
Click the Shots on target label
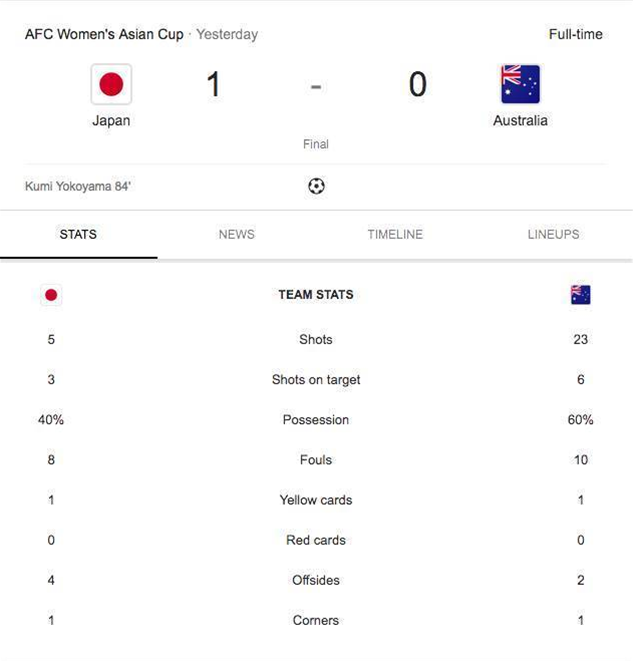[x=316, y=380]
